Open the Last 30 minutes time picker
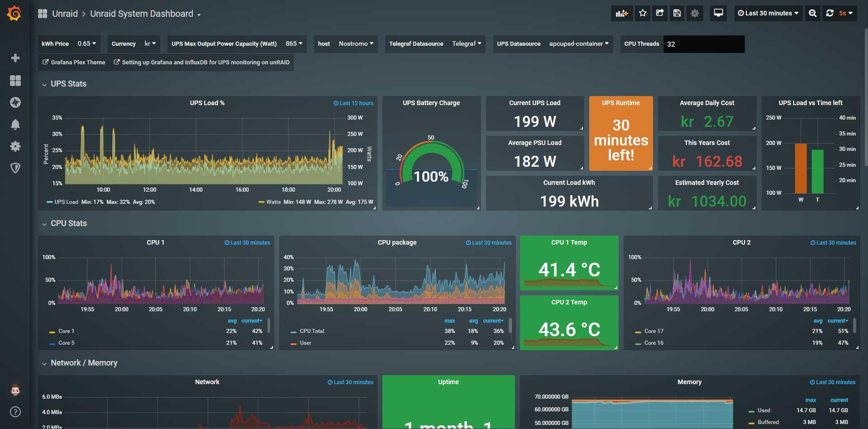 [768, 13]
